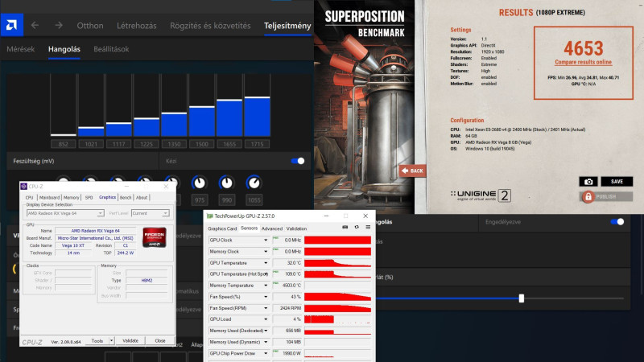Go back with the AMD left arrow
The height and width of the screenshot is (362, 644).
point(35,26)
